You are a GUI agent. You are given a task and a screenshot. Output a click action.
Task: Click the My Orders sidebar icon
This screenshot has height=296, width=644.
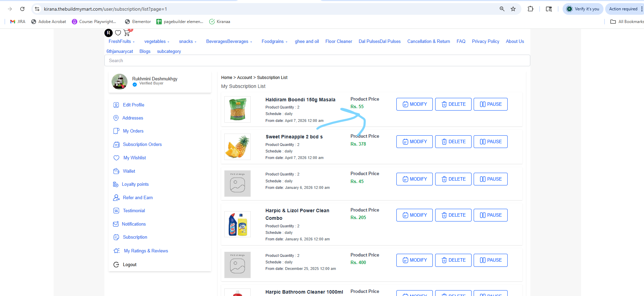coord(116,131)
